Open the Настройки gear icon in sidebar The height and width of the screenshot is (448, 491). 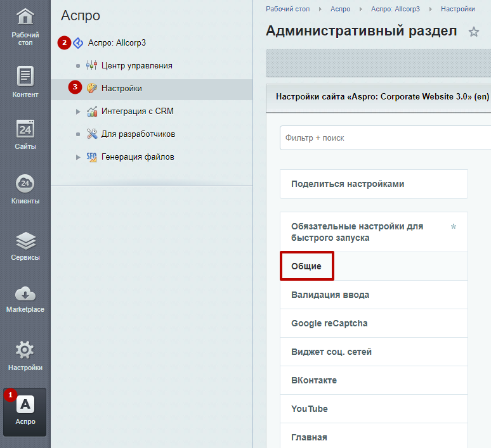(x=25, y=350)
